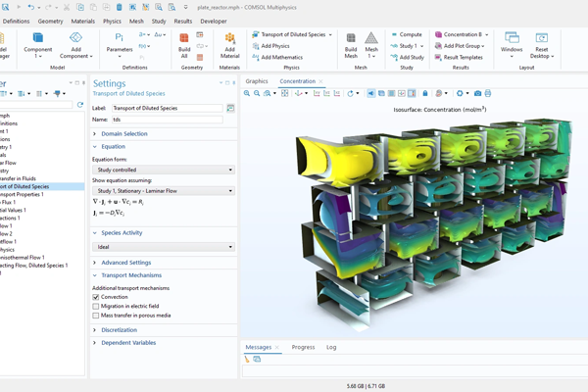Screen dimensions: 588x392
Task: Open the Species Activity Ideal dropdown
Action: 164,247
